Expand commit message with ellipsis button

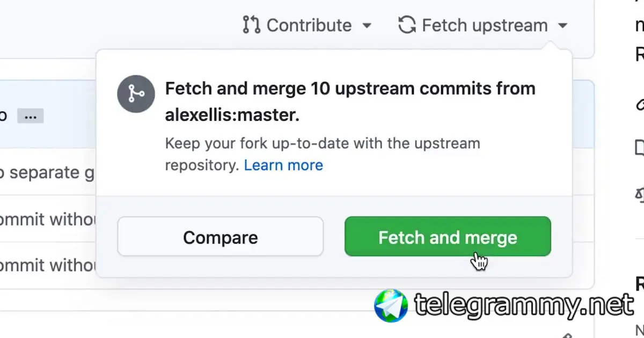(30, 115)
